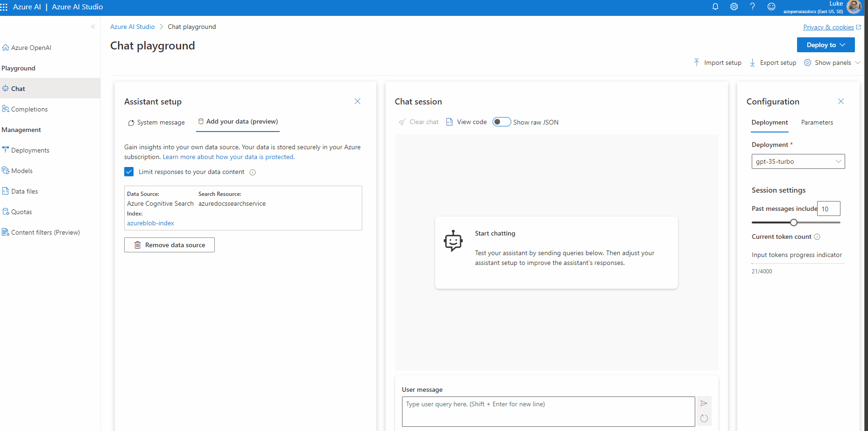Open the data protection learn more link
This screenshot has width=868, height=431.
coord(229,157)
